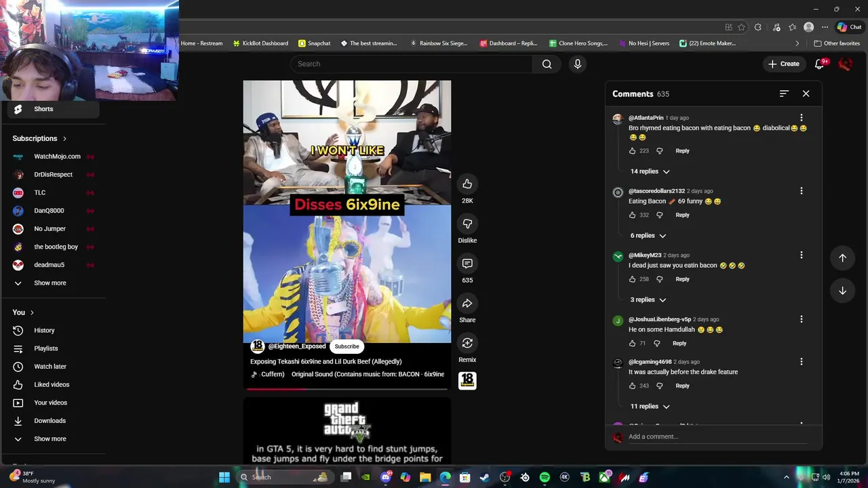Screen dimensions: 868x488
Task: Like the @JoshuaLibenberg-v5p comment
Action: point(632,343)
